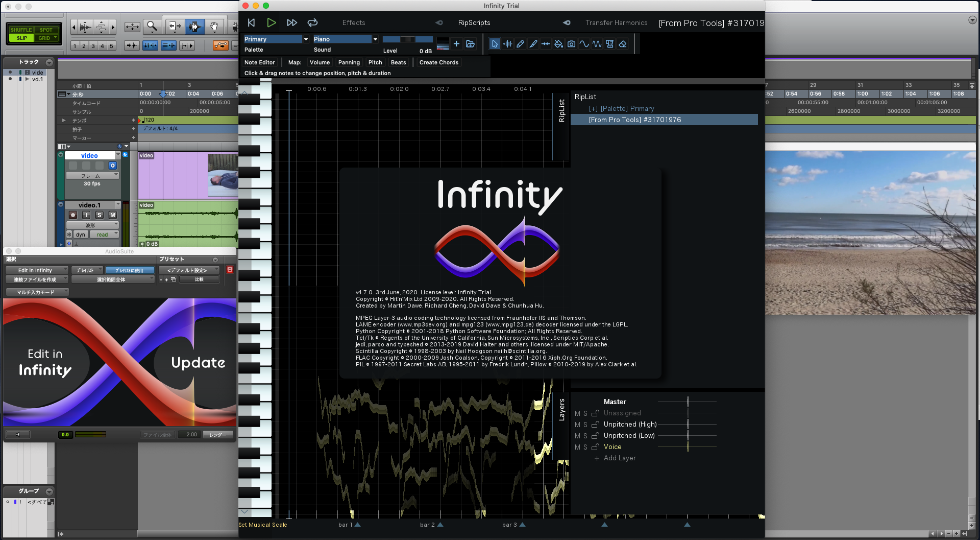Image resolution: width=980 pixels, height=540 pixels.
Task: Select the vibrato wave tool
Action: 597,44
